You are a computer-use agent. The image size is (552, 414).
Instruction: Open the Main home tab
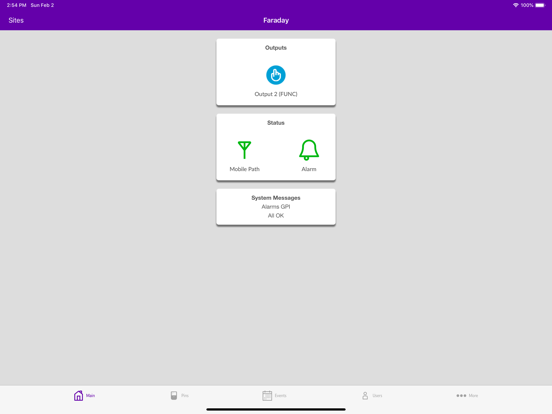coord(84,396)
